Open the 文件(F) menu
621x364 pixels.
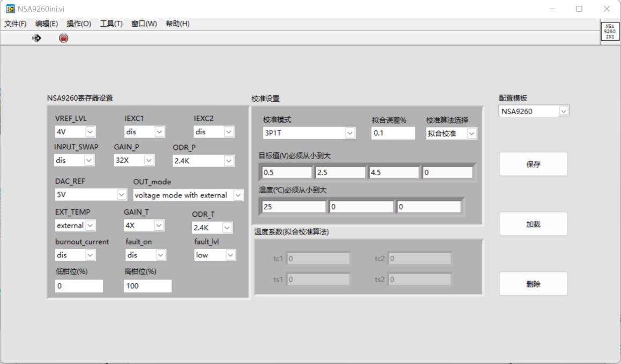tap(16, 24)
